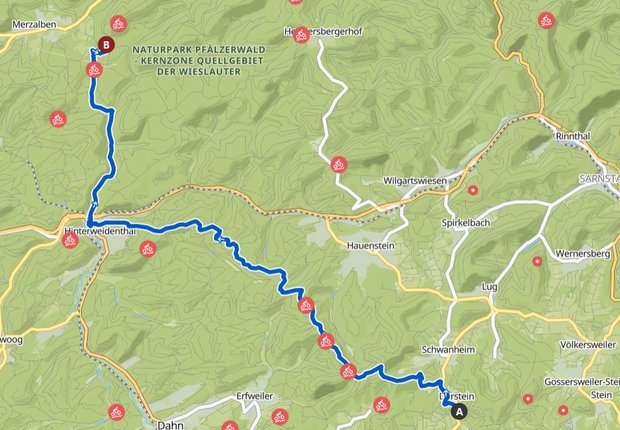Screen dimensions: 620x430
Task: Click the Dahn town label
Action: coord(170,425)
